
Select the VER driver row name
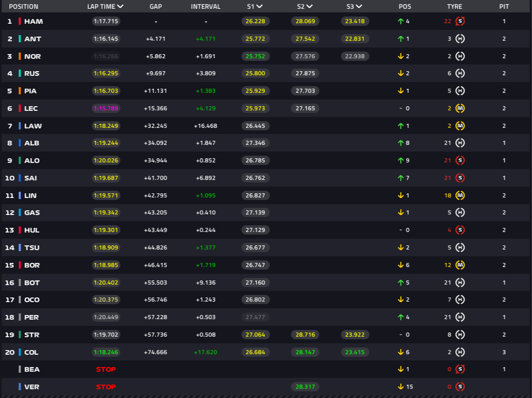pyautogui.click(x=31, y=387)
